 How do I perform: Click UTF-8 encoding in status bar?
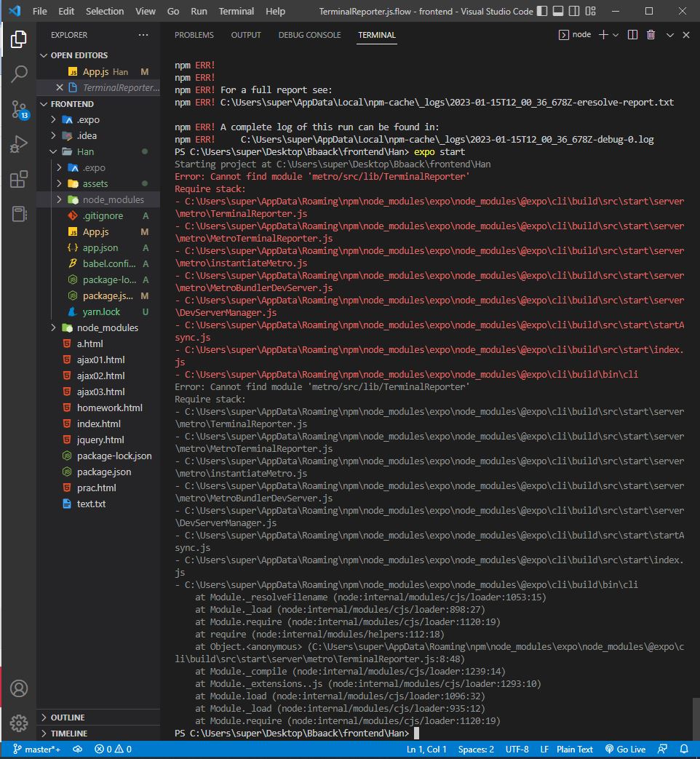517,750
